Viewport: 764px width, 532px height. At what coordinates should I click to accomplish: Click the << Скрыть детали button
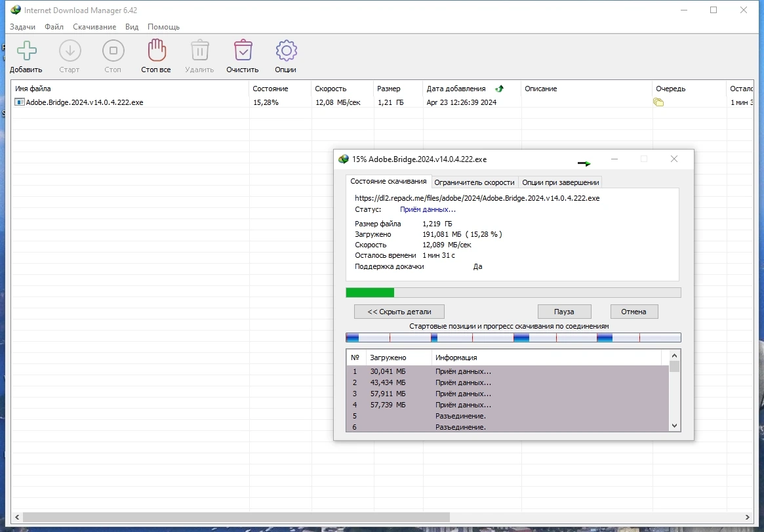pyautogui.click(x=399, y=312)
